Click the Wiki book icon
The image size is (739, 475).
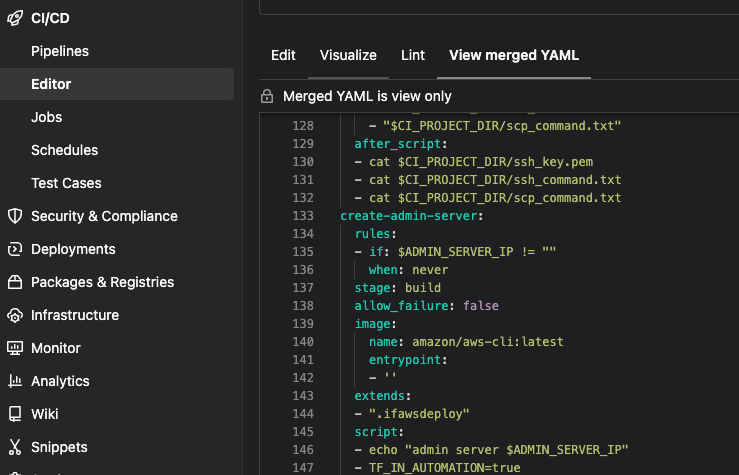click(x=15, y=414)
